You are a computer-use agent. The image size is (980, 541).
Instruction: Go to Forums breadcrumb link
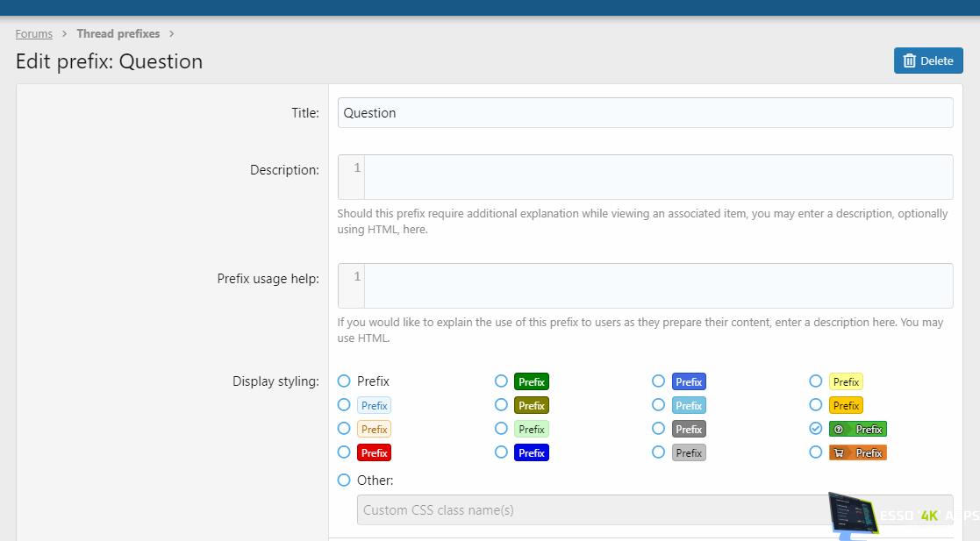pyautogui.click(x=34, y=34)
